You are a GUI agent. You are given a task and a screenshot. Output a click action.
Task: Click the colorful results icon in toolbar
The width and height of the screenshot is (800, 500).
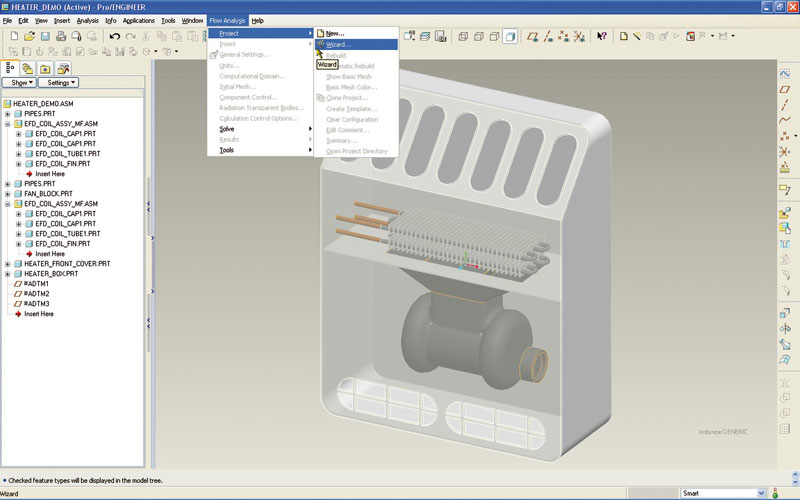690,36
